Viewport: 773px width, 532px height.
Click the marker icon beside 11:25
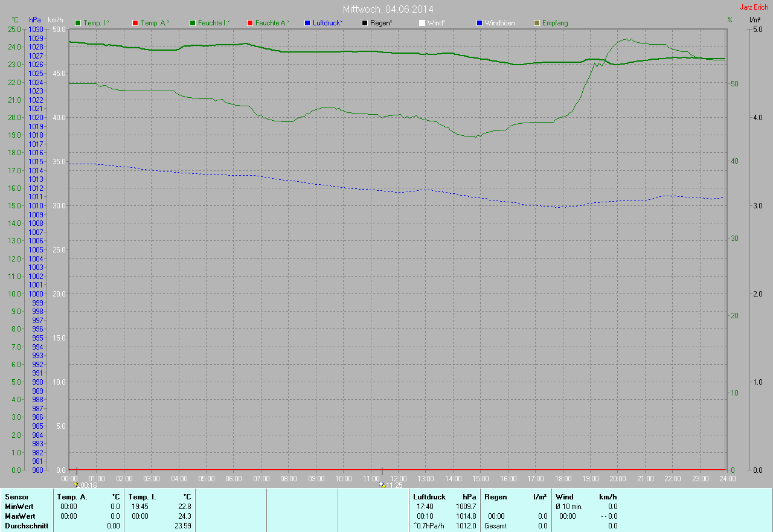click(382, 485)
